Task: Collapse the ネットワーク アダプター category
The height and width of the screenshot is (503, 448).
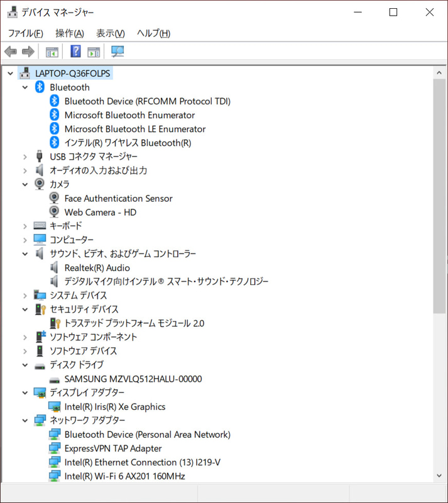Action: (x=25, y=421)
